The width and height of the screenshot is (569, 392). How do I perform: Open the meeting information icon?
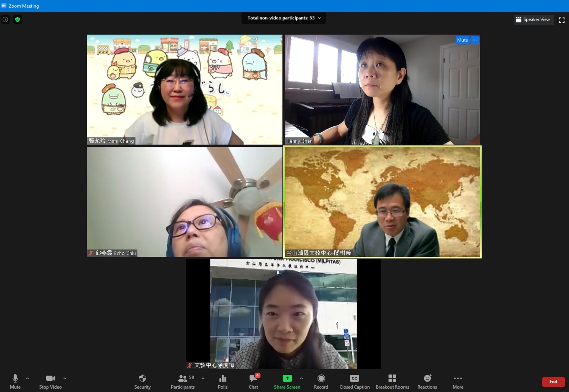(x=5, y=19)
